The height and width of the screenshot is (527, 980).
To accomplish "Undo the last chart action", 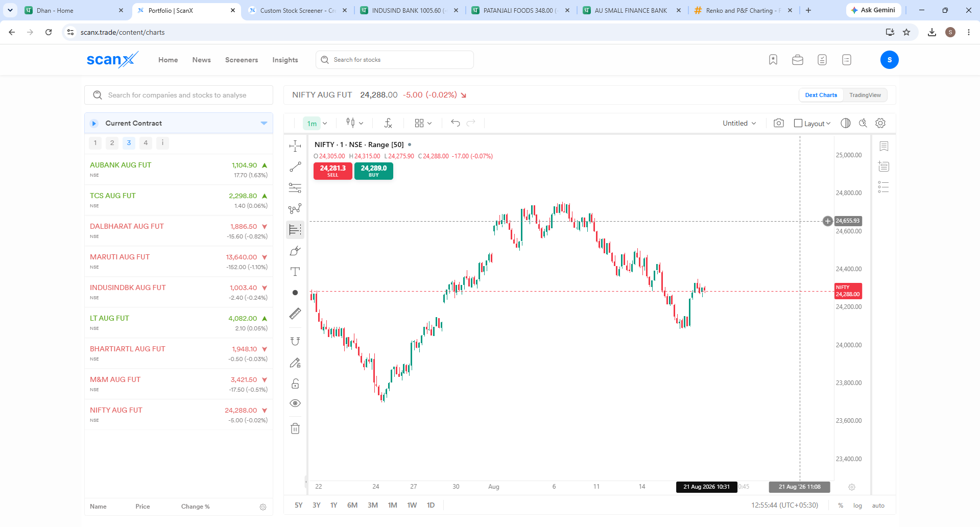I will (x=456, y=123).
